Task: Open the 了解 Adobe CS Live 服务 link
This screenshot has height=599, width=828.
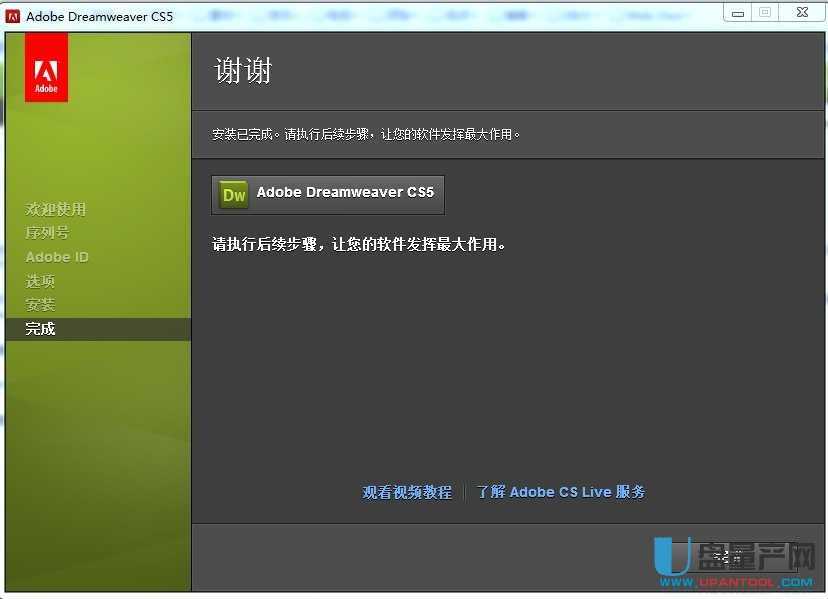Action: (560, 491)
